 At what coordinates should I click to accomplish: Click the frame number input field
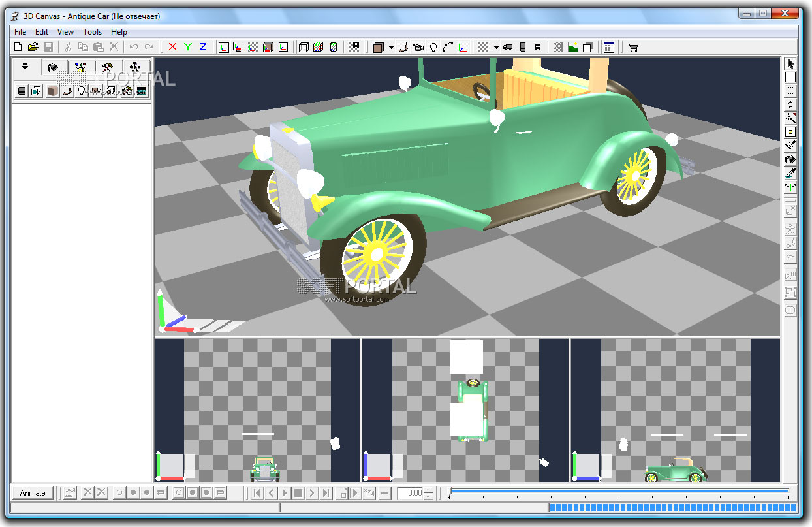point(411,493)
